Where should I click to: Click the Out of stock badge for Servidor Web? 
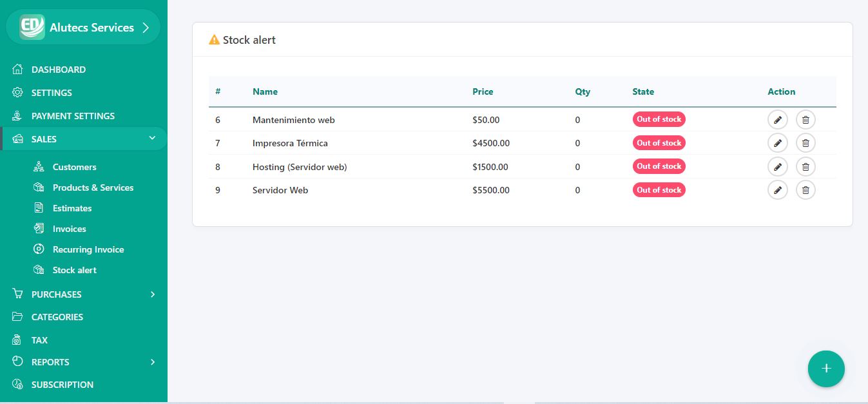coord(659,190)
